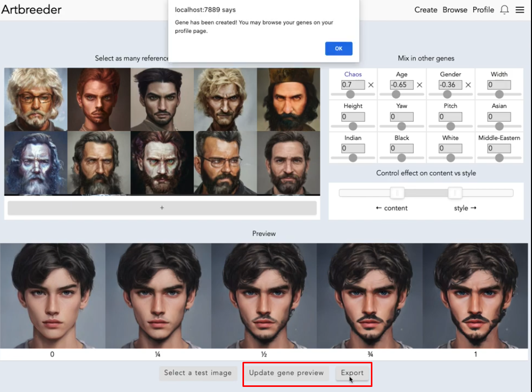The image size is (532, 392).
Task: Remove the Gender gene with its X icon
Action: 469,84
